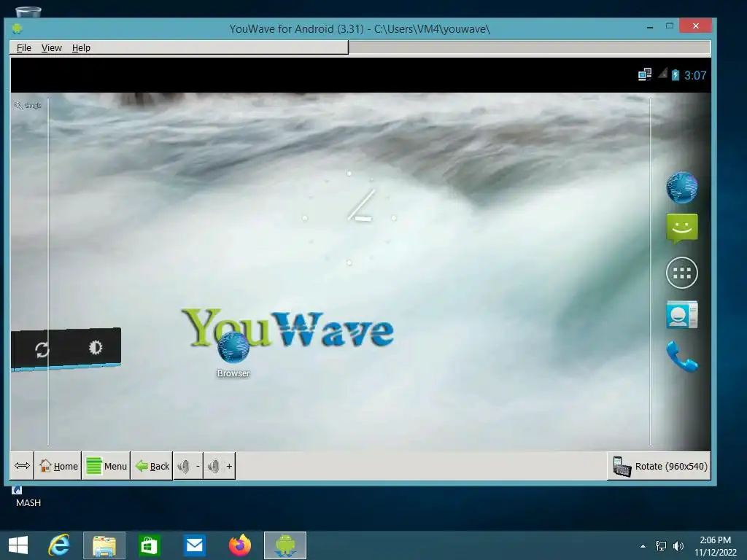The height and width of the screenshot is (560, 747).
Task: Open the Help menu
Action: tap(81, 47)
